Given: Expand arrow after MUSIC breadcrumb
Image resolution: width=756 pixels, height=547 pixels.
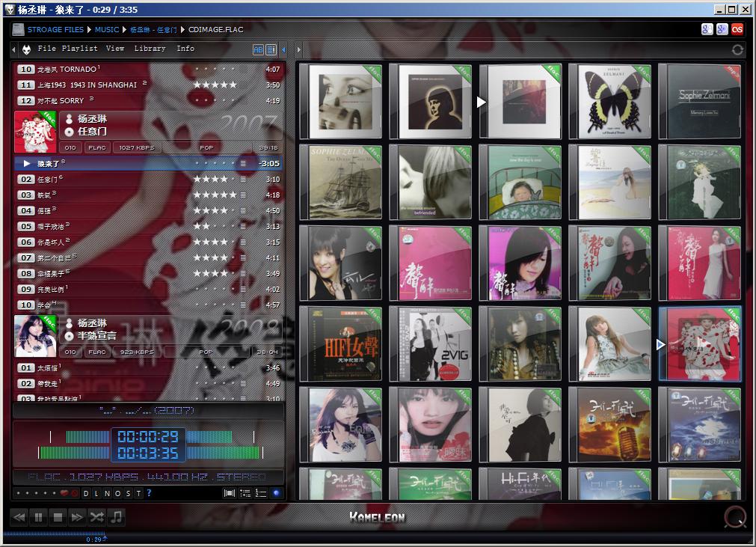Looking at the screenshot, I should [x=124, y=29].
